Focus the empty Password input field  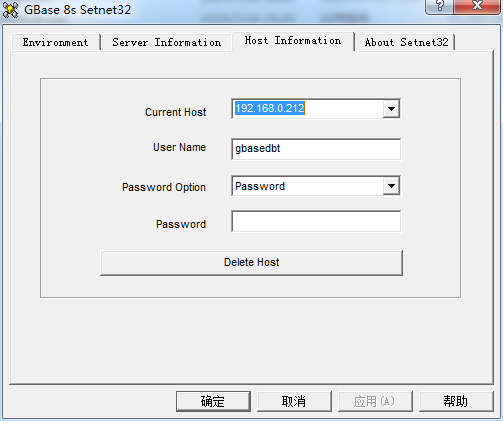pos(316,221)
